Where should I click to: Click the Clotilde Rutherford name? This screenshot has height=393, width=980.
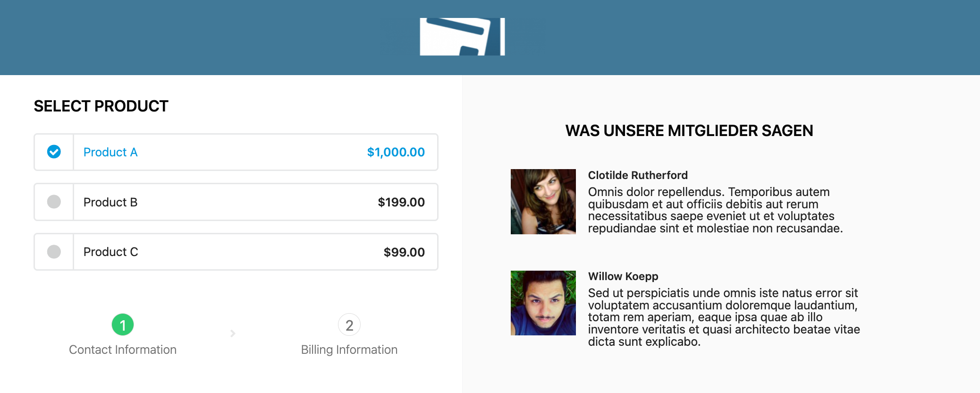click(x=638, y=175)
